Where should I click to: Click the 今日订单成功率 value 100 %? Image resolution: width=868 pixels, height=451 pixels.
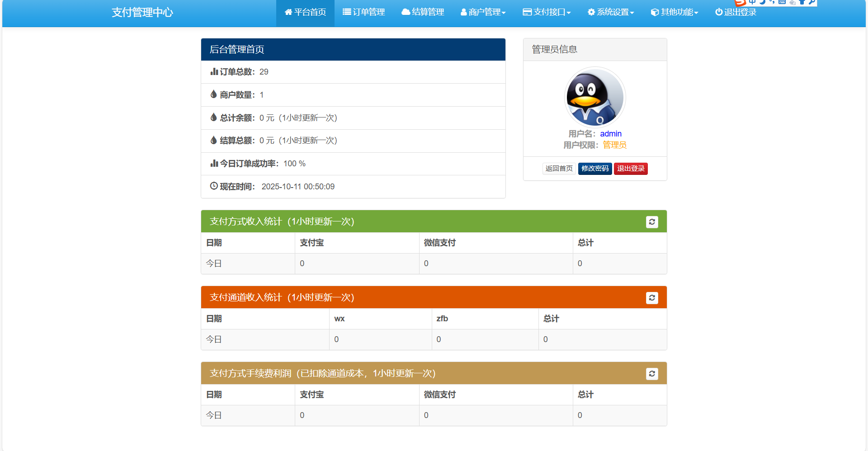[294, 164]
